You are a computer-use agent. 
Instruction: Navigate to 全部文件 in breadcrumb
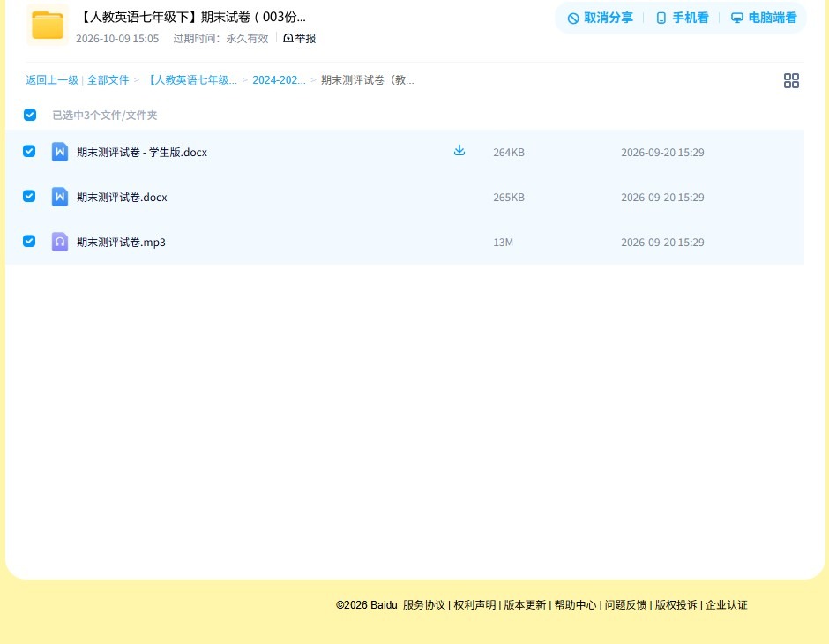108,80
